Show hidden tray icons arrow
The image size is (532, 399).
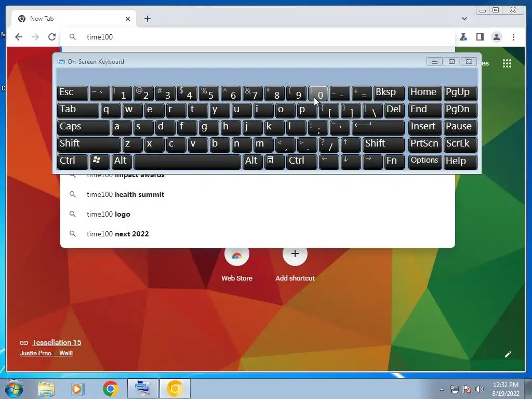point(442,389)
